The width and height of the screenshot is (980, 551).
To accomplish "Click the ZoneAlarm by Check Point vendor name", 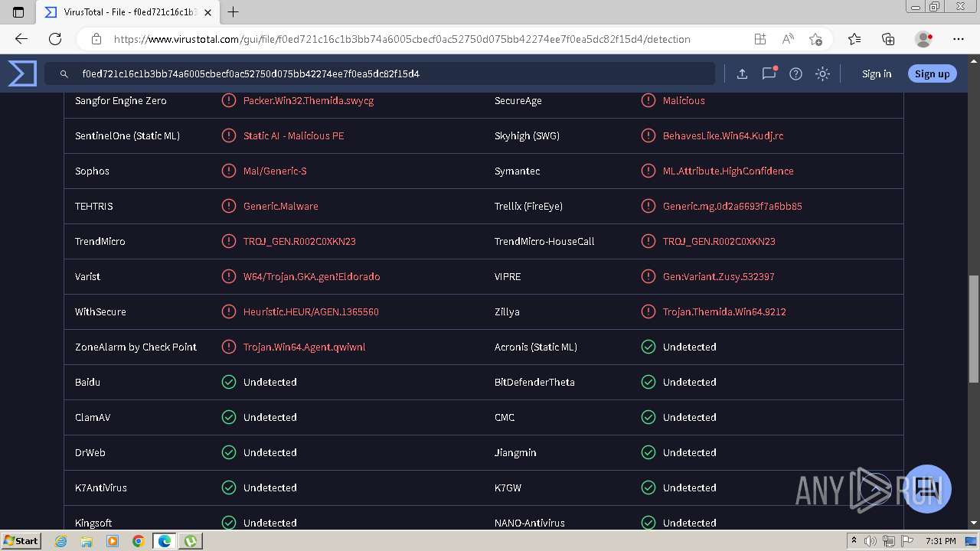I will [136, 347].
